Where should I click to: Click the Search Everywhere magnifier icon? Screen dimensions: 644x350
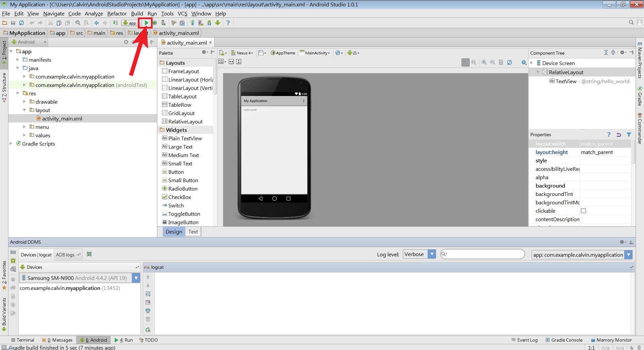click(631, 22)
